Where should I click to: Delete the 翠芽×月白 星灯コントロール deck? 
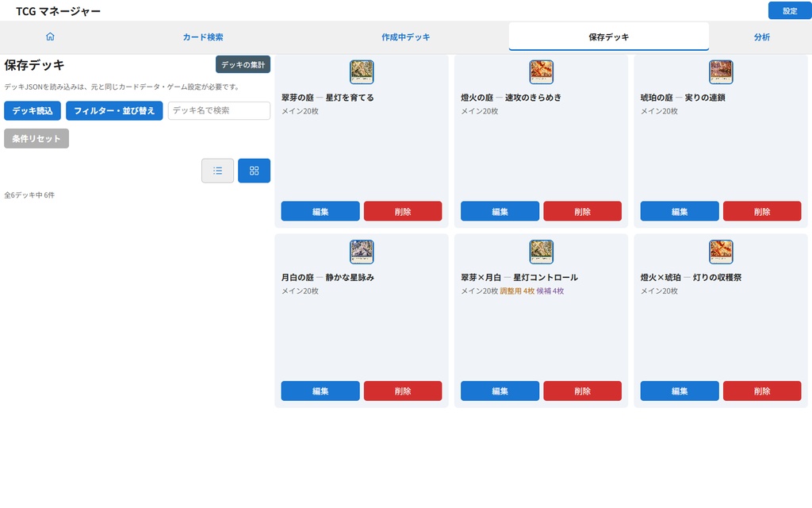coord(583,391)
